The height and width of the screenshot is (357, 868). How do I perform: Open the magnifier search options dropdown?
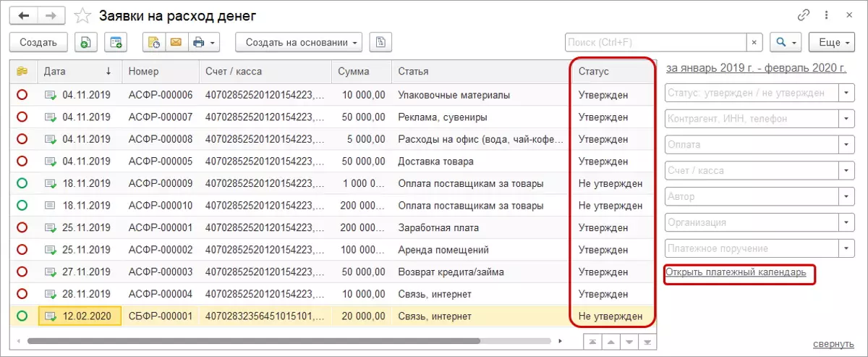[x=786, y=43]
